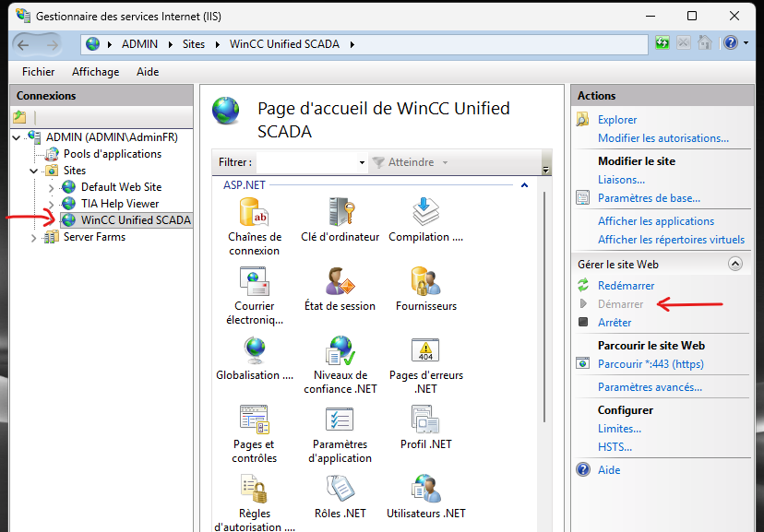The image size is (764, 532).
Task: Open Clé d'ordinateur feature
Action: tap(340, 220)
